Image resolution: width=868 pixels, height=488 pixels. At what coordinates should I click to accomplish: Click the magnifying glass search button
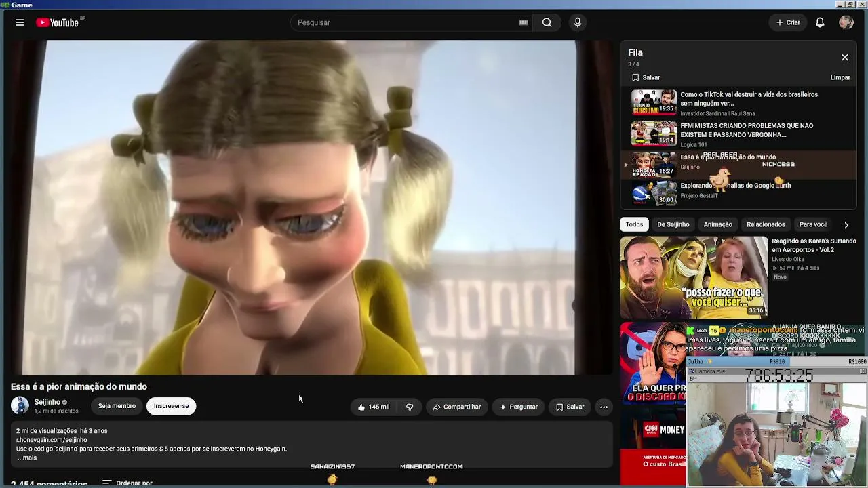547,22
